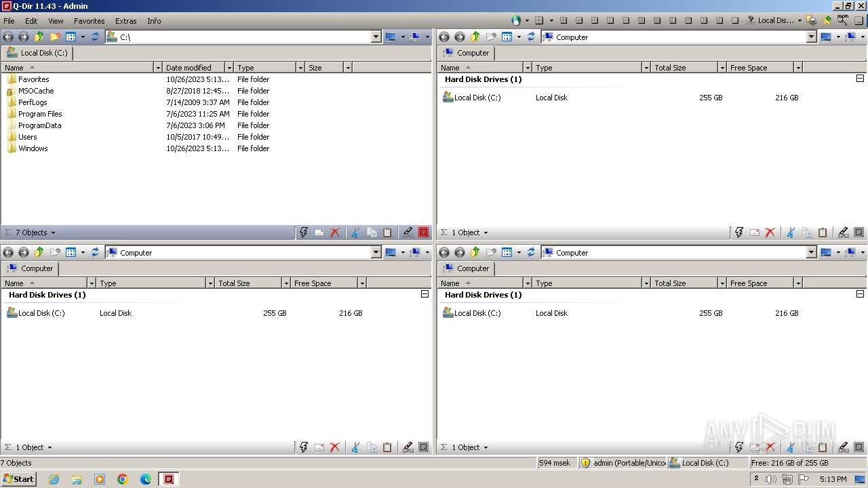Click the Start button
Viewport: 868px width, 488px height.
[18, 479]
